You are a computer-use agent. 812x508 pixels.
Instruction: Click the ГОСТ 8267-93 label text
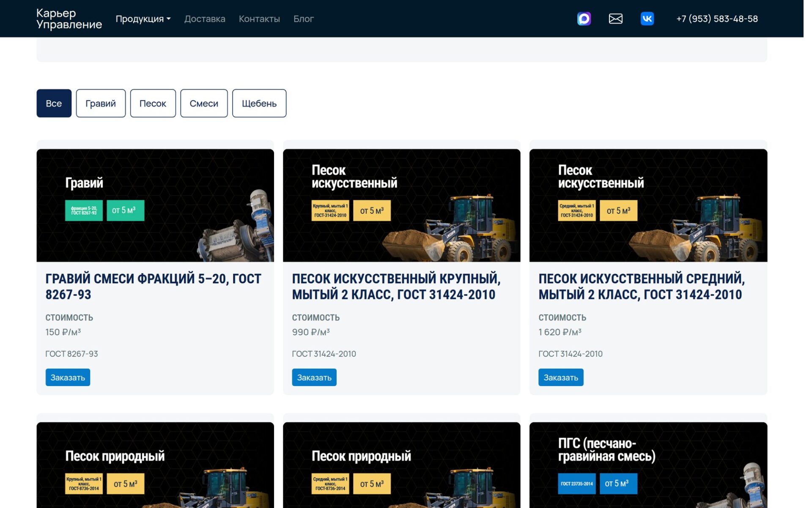[72, 354]
